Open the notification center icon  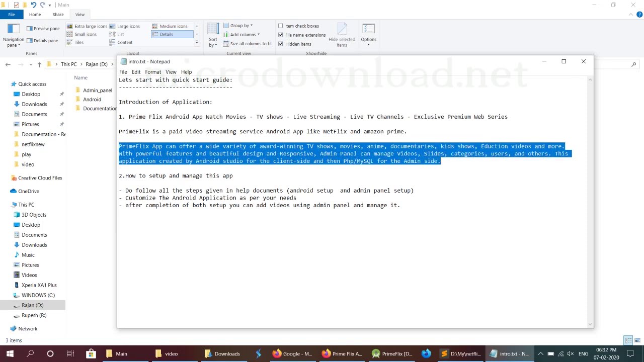click(631, 354)
